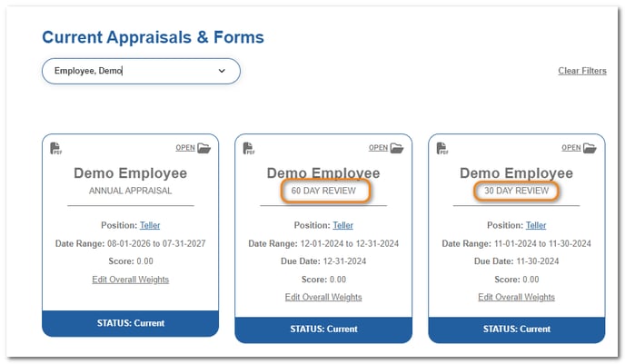Follow Teller position link in 60 Day Review
Image resolution: width=625 pixels, height=364 pixels.
coord(342,225)
